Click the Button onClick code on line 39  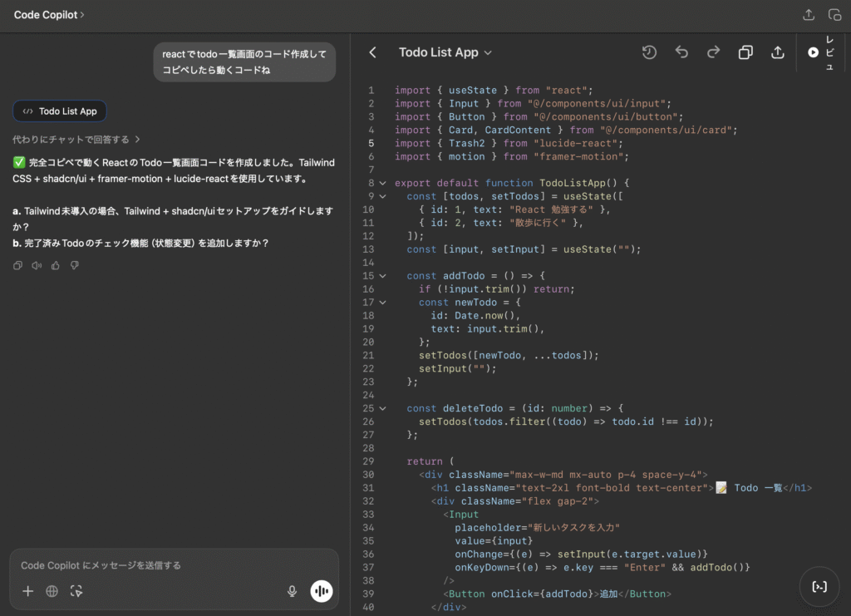[558, 594]
